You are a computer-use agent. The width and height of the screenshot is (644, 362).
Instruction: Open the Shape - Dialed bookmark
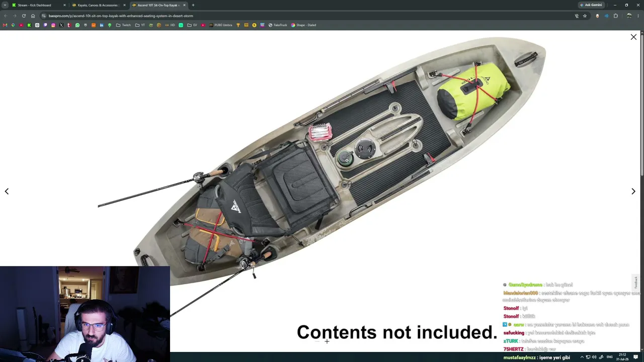(303, 25)
